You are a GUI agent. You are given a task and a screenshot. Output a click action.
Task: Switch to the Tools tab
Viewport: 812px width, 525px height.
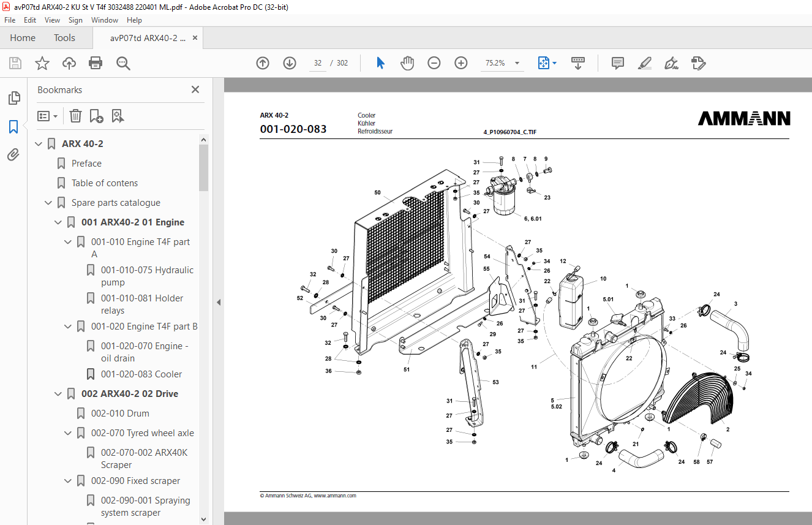click(64, 38)
